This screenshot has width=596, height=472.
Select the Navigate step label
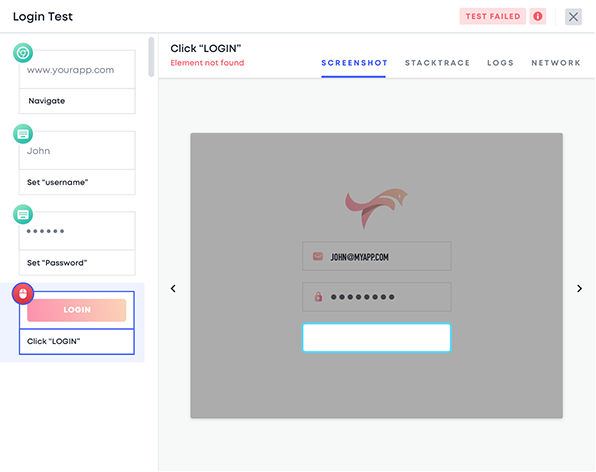(47, 101)
